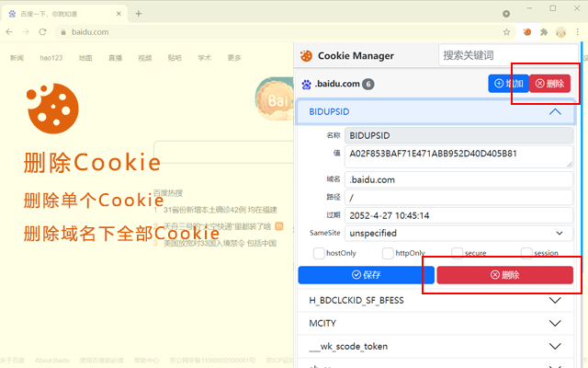Open the 新闻 link in Baidu nav
The height and width of the screenshot is (368, 588).
[x=17, y=58]
